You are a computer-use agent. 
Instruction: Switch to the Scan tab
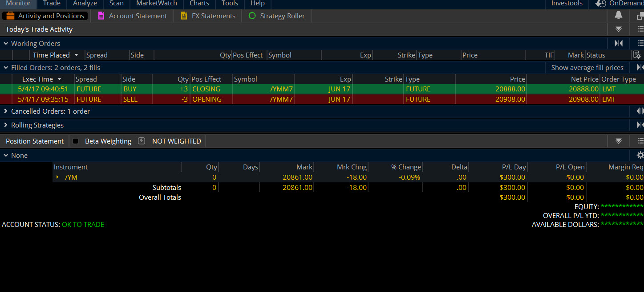pyautogui.click(x=117, y=4)
